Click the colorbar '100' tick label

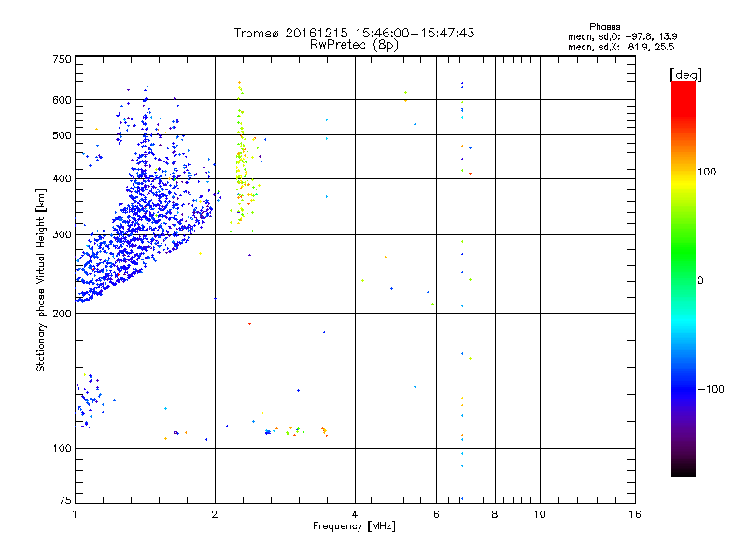(x=707, y=172)
